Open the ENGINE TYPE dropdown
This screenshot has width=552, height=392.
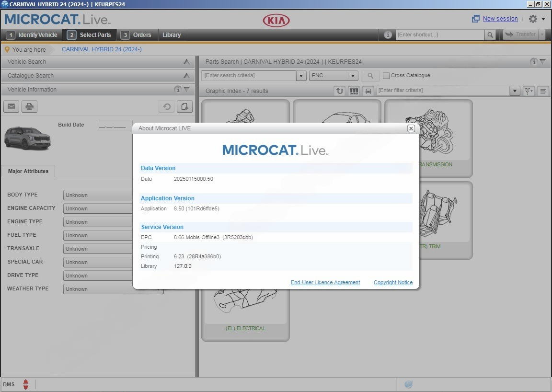coord(98,222)
